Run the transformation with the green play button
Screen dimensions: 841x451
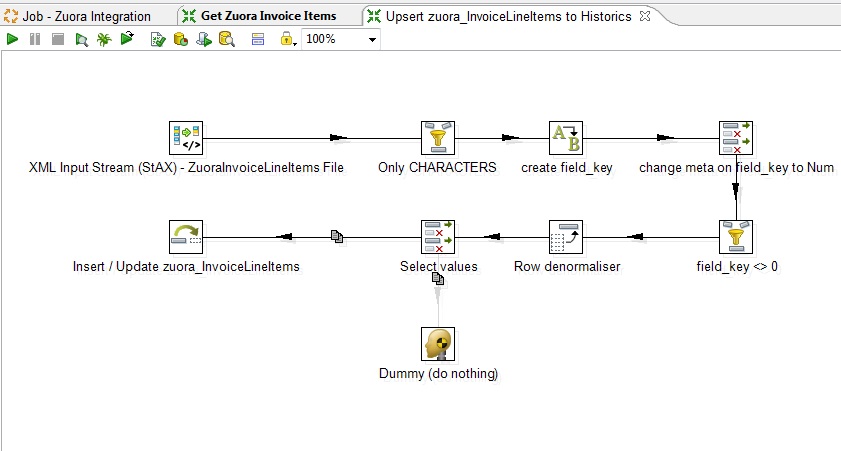pos(13,39)
